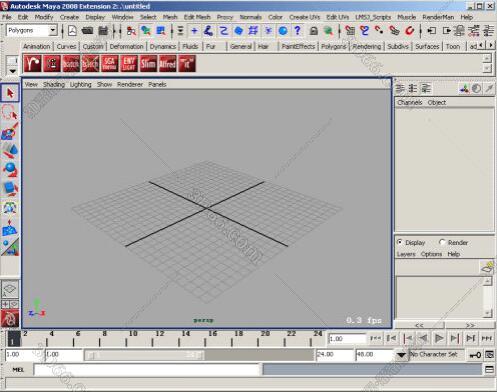Image resolution: width=497 pixels, height=392 pixels.
Task: Click the Alfred shelf button
Action: [x=167, y=63]
